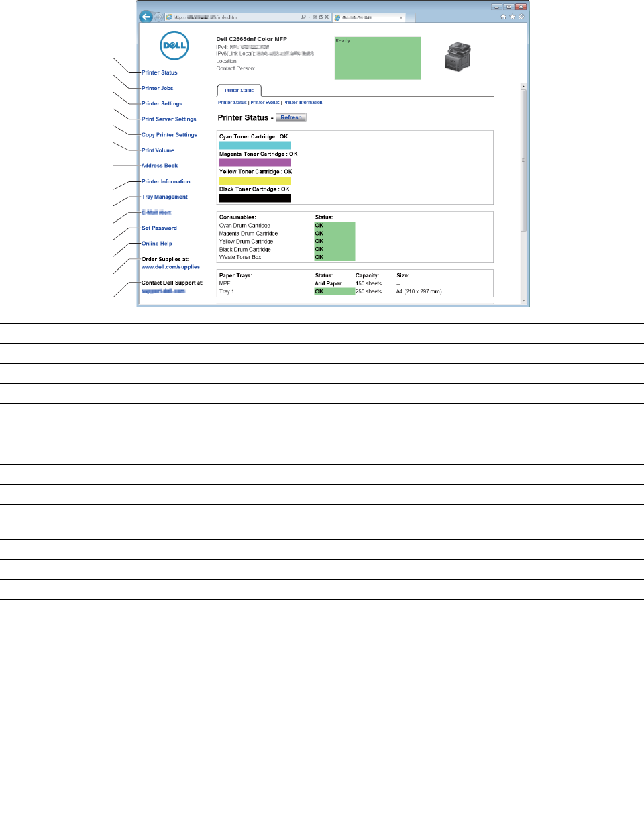Click Printer Information sub-navigation link
This screenshot has height=831, width=644.
[x=303, y=103]
